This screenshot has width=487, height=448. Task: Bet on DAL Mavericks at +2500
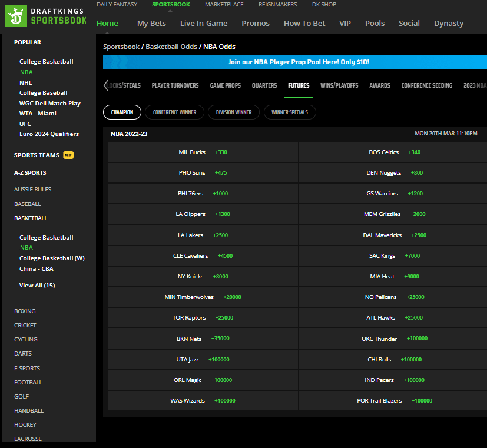393,235
